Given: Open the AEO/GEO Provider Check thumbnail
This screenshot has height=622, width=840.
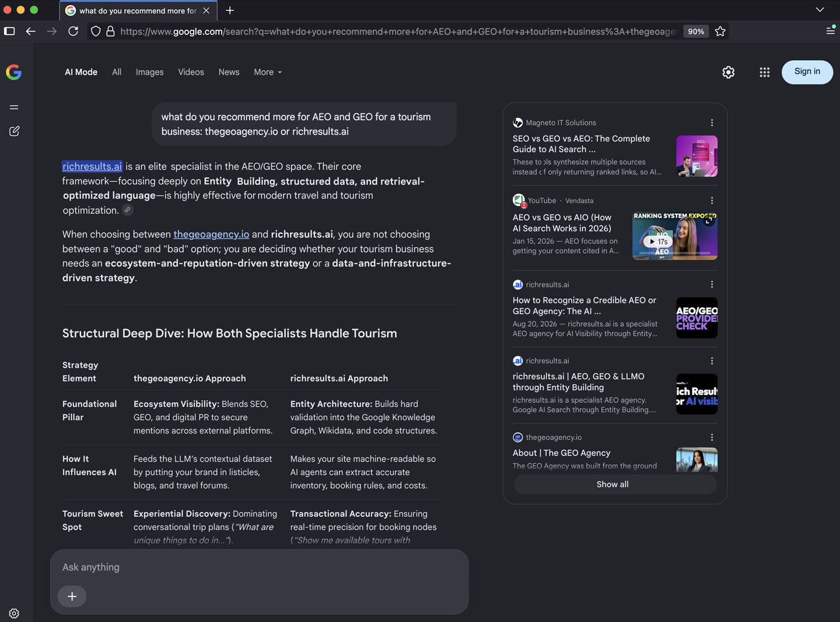Looking at the screenshot, I should point(696,318).
